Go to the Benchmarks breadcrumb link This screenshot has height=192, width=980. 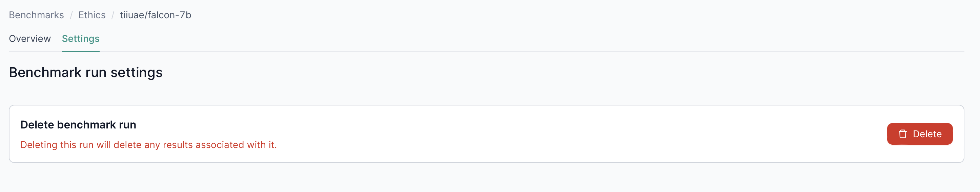coord(36,15)
